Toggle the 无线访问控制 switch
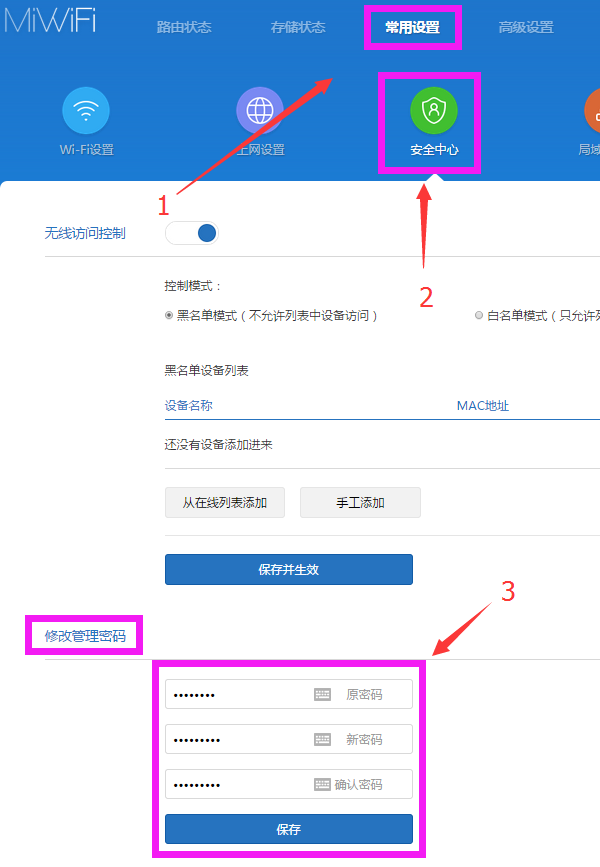Image resolution: width=600 pixels, height=867 pixels. [192, 233]
